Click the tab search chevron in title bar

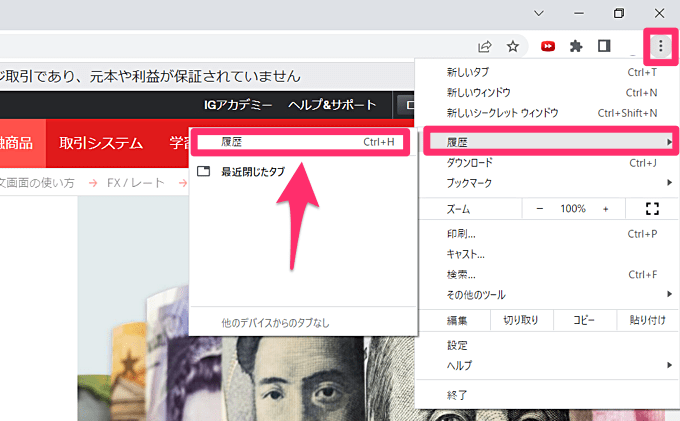pos(539,13)
